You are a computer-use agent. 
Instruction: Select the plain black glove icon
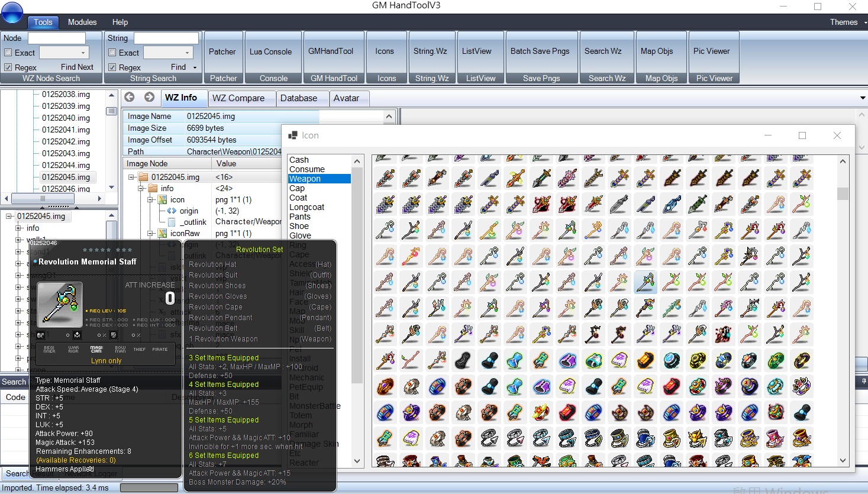click(x=463, y=360)
